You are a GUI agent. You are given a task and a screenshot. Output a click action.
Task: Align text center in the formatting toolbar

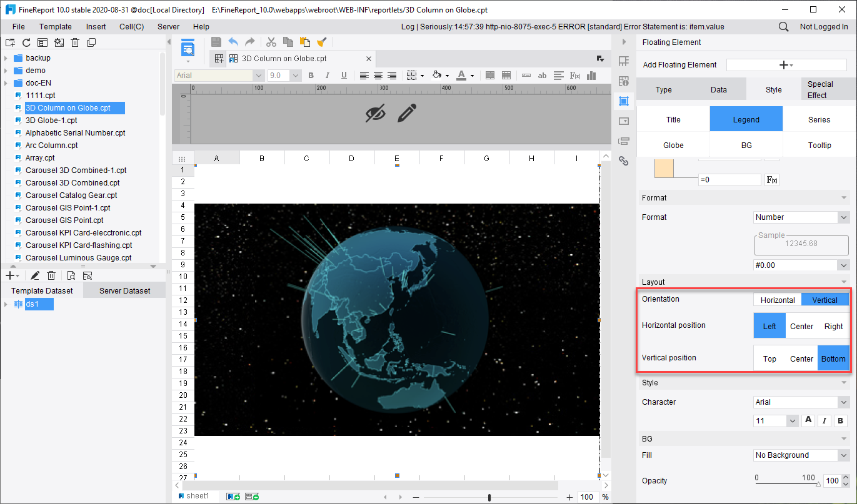(x=378, y=76)
